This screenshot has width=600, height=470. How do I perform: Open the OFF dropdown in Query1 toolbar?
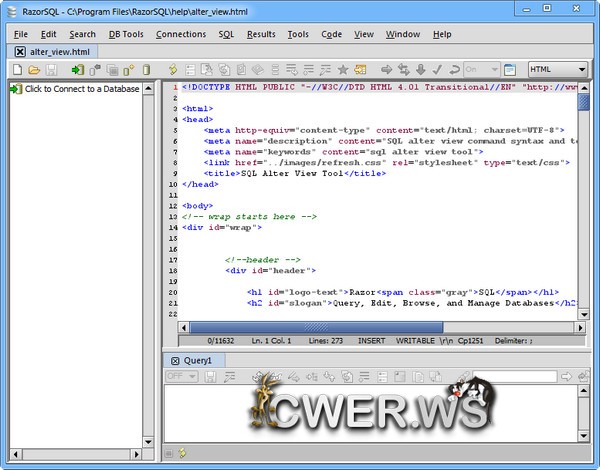(x=182, y=376)
